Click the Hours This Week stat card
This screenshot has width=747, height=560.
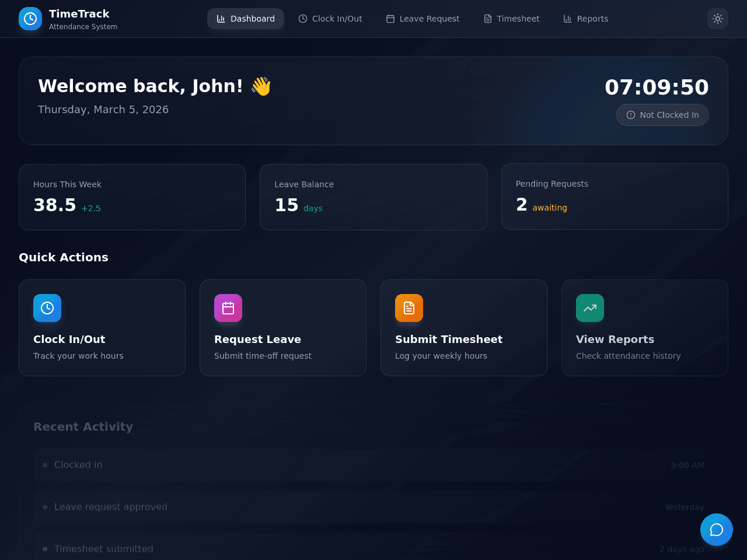tap(132, 197)
